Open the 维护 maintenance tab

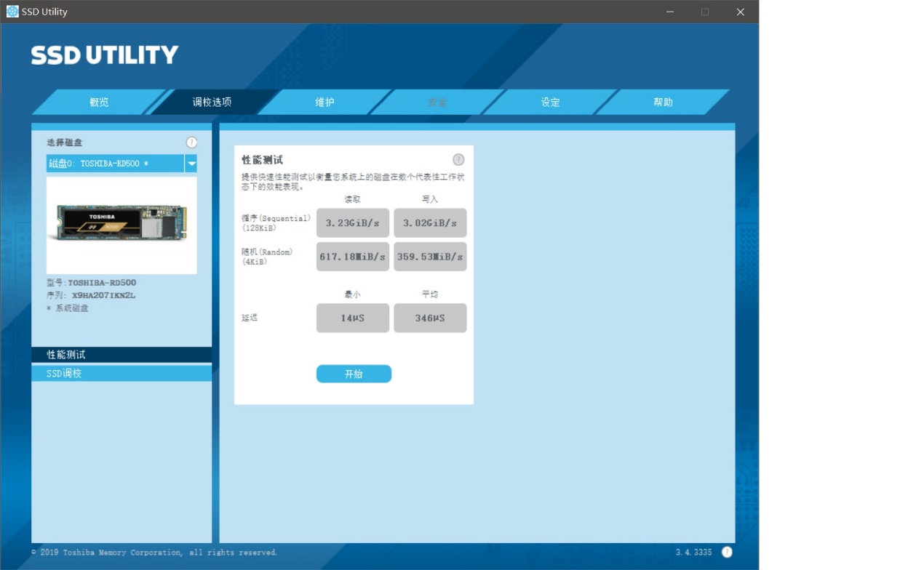point(324,103)
